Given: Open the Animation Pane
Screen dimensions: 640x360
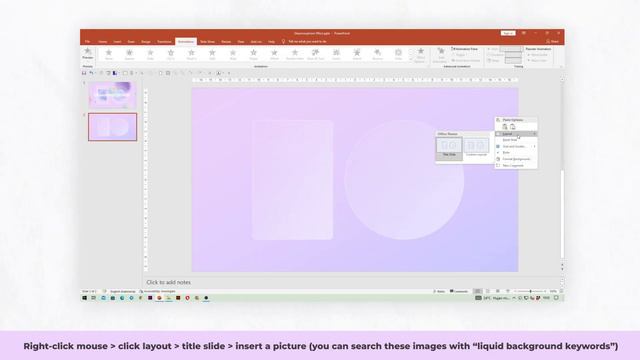Looking at the screenshot, I should [465, 49].
